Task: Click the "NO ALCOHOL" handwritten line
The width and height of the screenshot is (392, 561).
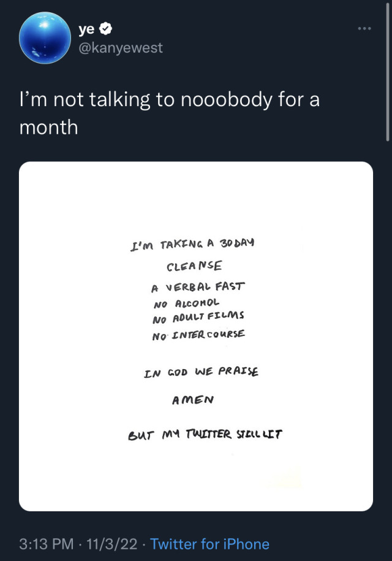Action: point(186,303)
